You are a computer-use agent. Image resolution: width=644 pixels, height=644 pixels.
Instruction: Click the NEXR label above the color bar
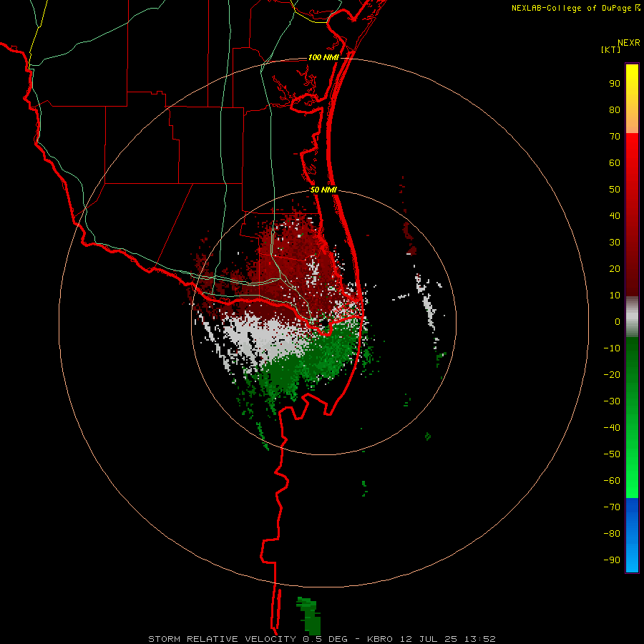[x=629, y=43]
